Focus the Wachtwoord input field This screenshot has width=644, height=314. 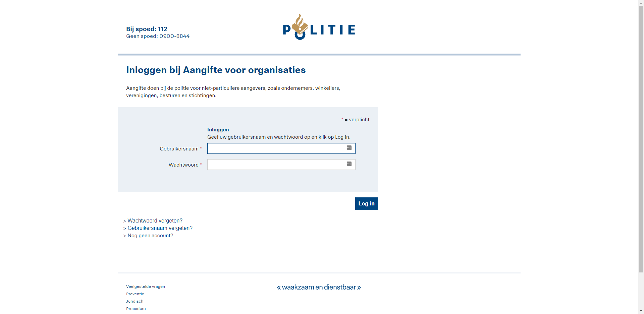pos(276,165)
